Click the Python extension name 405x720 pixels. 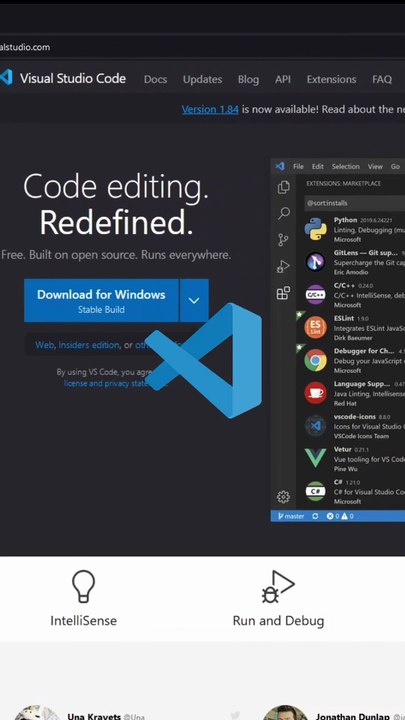click(x=345, y=220)
